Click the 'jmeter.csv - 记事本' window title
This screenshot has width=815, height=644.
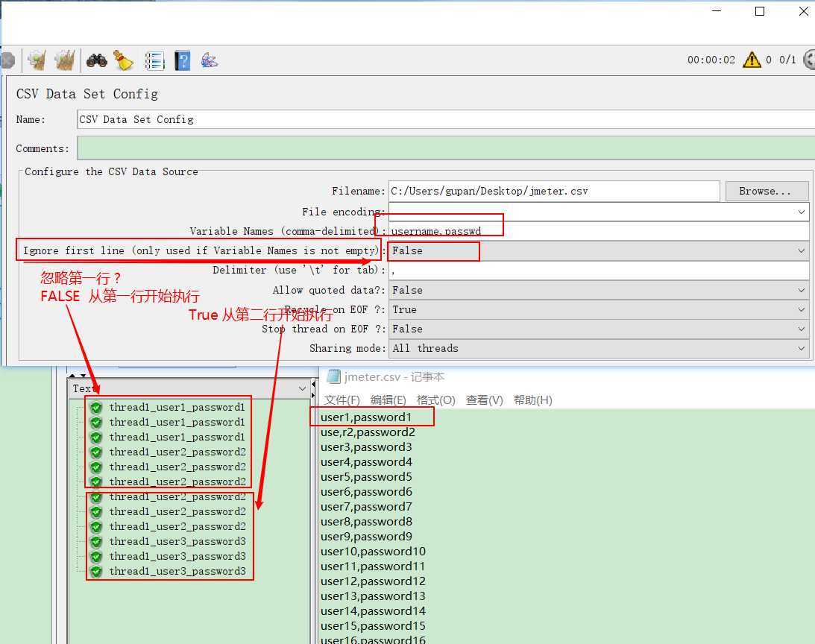pyautogui.click(x=394, y=377)
